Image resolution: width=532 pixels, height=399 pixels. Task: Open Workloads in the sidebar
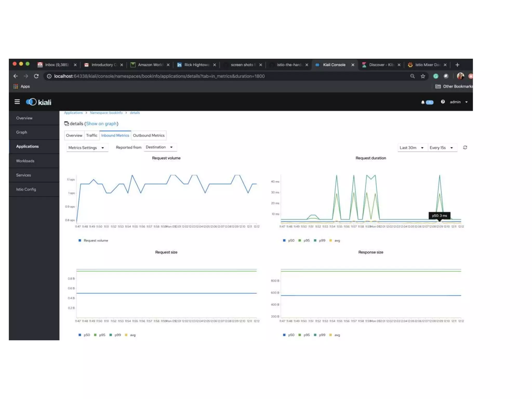pyautogui.click(x=25, y=161)
